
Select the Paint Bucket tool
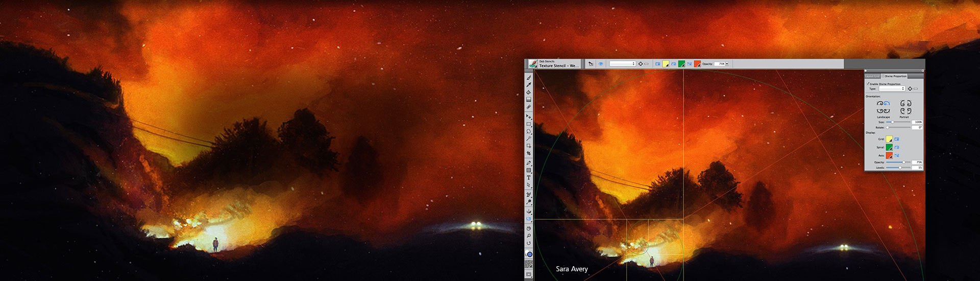(x=529, y=92)
